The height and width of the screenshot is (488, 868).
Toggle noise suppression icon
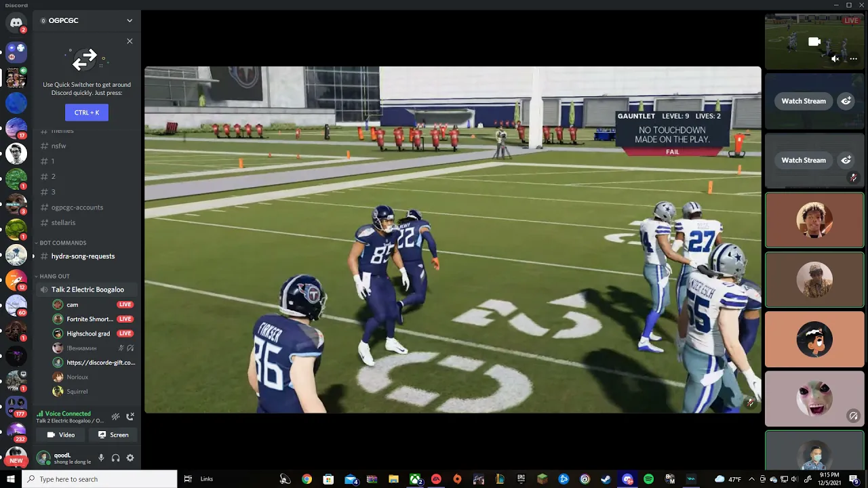(115, 417)
